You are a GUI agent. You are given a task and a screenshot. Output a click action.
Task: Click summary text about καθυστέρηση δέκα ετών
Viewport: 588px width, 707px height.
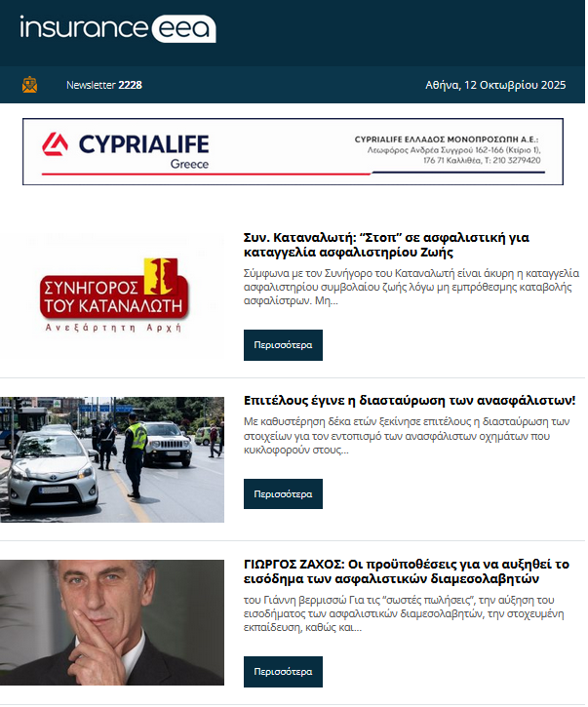(407, 436)
